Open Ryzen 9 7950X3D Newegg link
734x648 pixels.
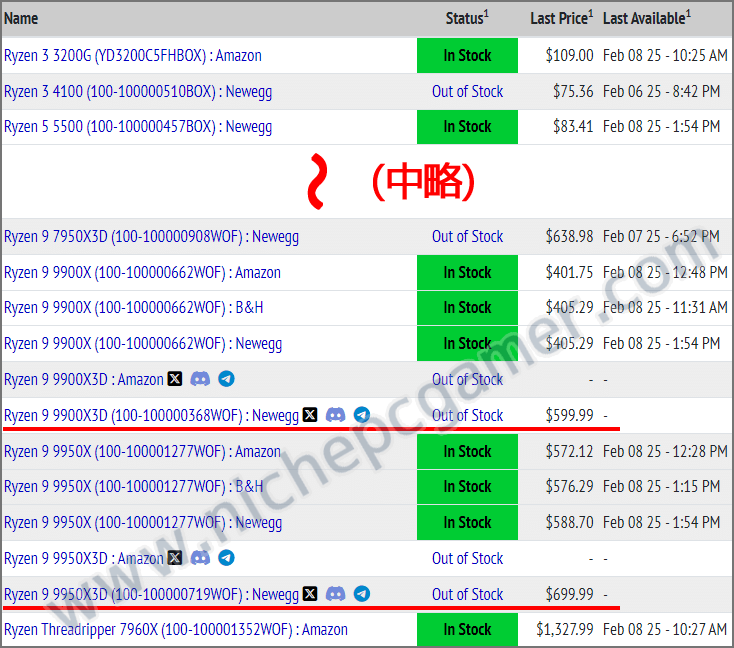151,237
